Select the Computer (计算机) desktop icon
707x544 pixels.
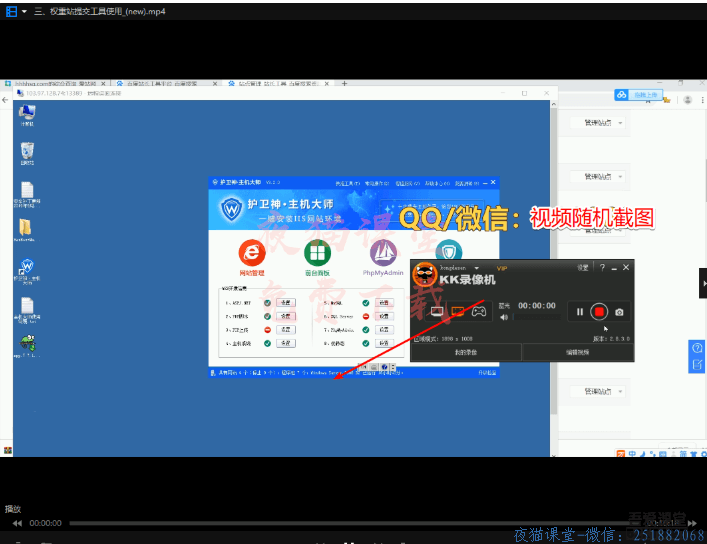pyautogui.click(x=27, y=115)
